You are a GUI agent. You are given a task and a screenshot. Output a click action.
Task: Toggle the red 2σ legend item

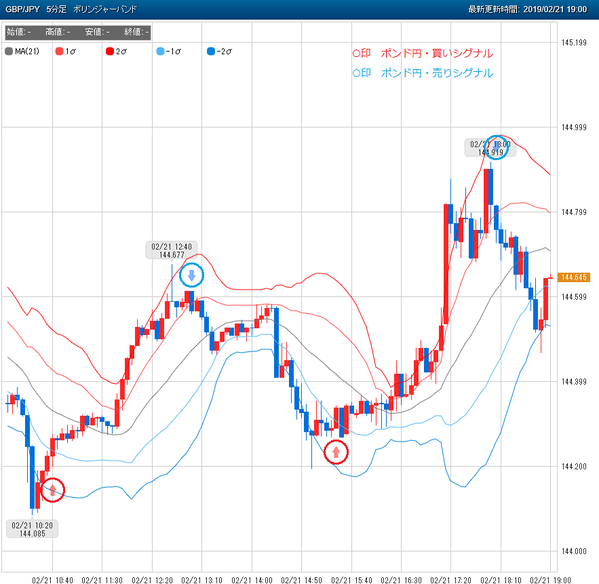coord(116,51)
